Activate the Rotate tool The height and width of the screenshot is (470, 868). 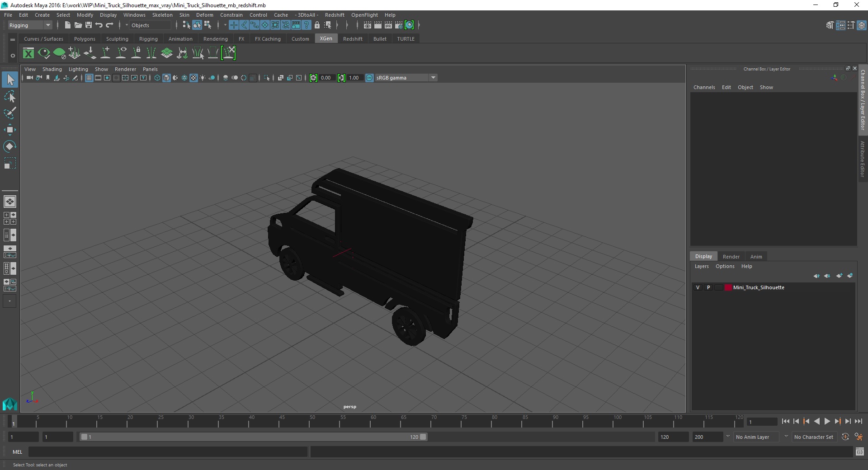(10, 146)
